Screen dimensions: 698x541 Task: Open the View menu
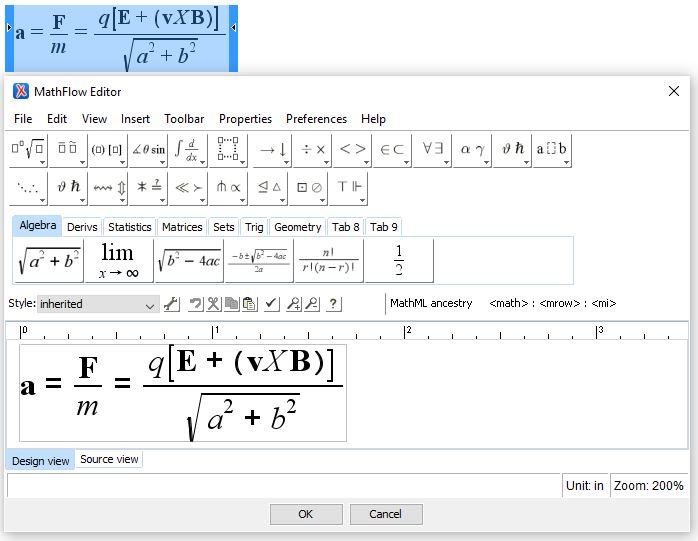[x=94, y=119]
